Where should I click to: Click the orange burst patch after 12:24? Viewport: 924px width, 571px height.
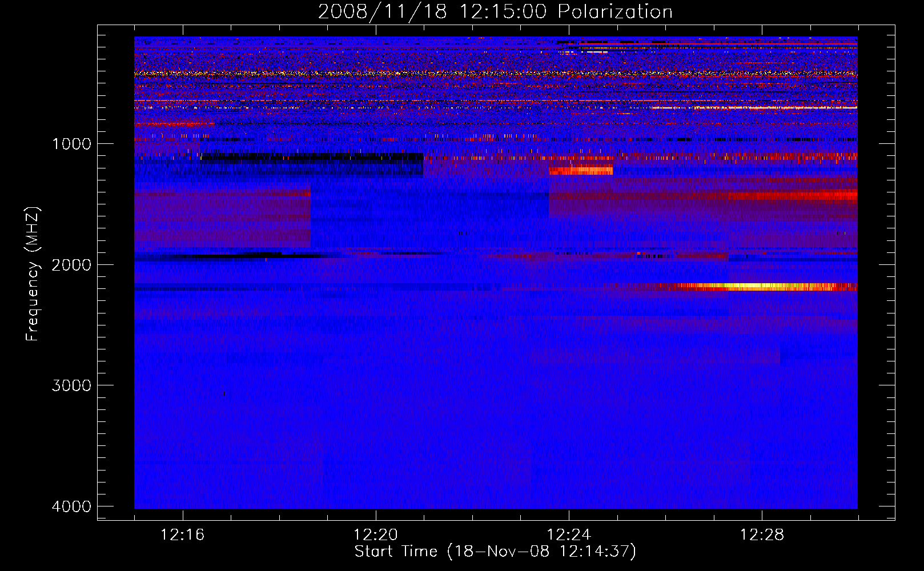[x=581, y=170]
